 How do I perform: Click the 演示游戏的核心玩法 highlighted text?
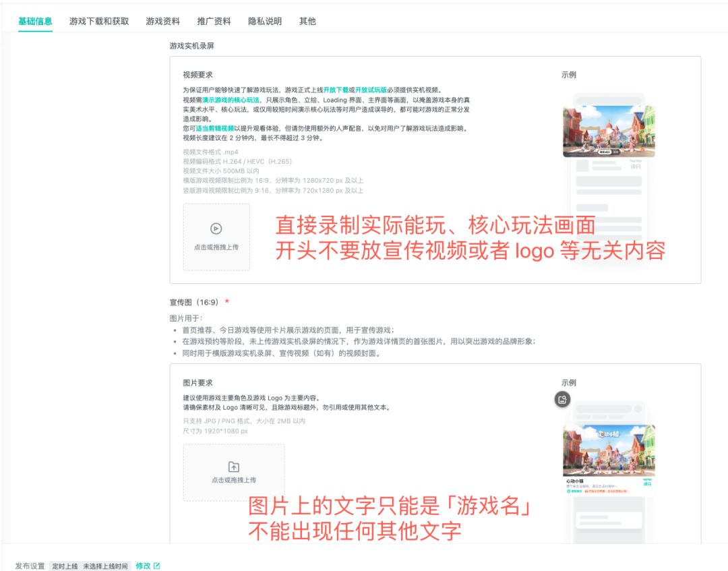pos(231,100)
